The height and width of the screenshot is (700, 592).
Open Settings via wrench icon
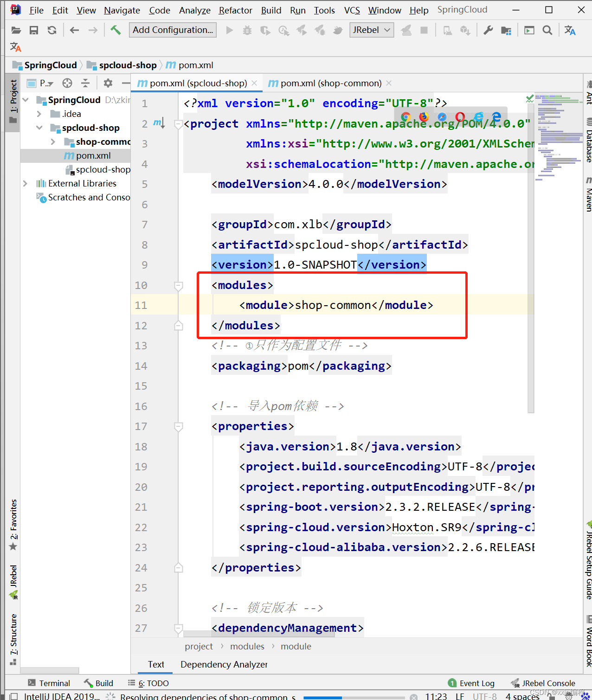488,30
